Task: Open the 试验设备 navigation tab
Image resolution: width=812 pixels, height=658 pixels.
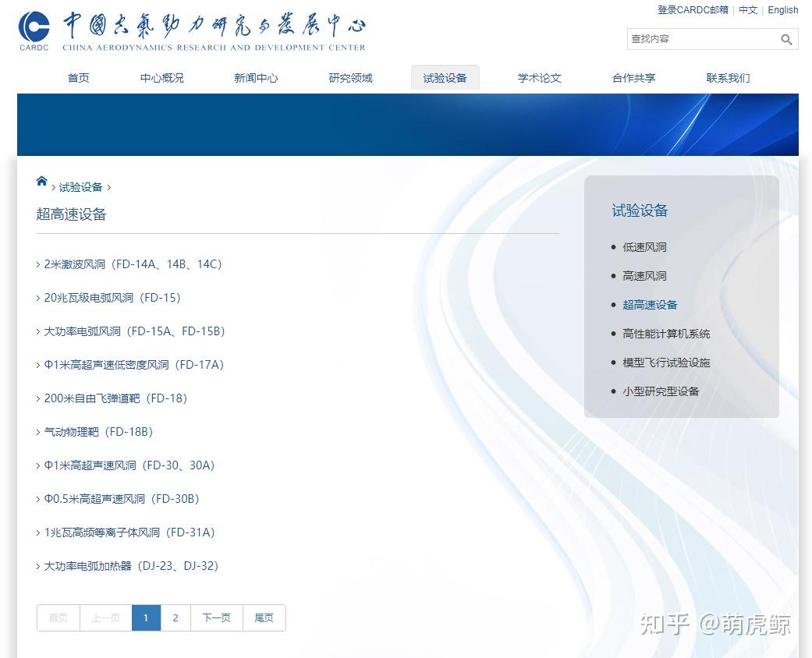Action: tap(445, 77)
